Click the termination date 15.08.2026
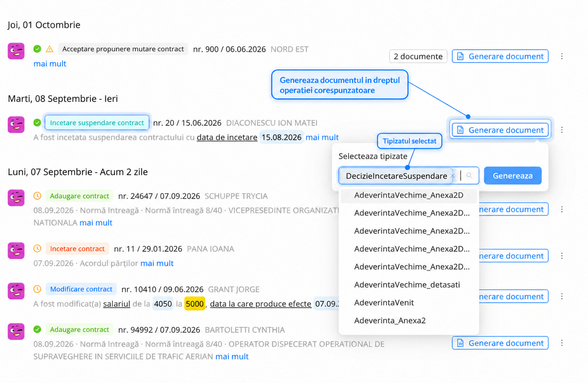The image size is (588, 383). tap(282, 137)
